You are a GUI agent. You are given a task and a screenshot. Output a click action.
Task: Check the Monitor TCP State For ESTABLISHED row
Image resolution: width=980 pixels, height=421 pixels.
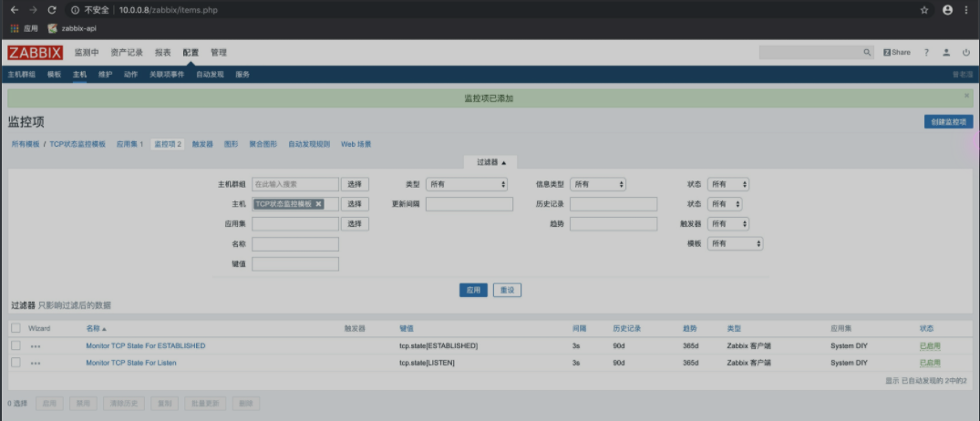pyautogui.click(x=15, y=345)
